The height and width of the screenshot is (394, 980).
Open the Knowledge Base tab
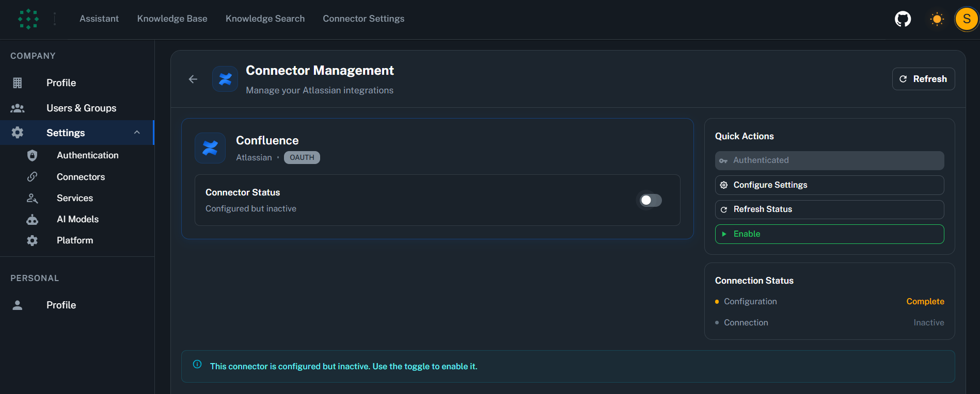pos(172,19)
